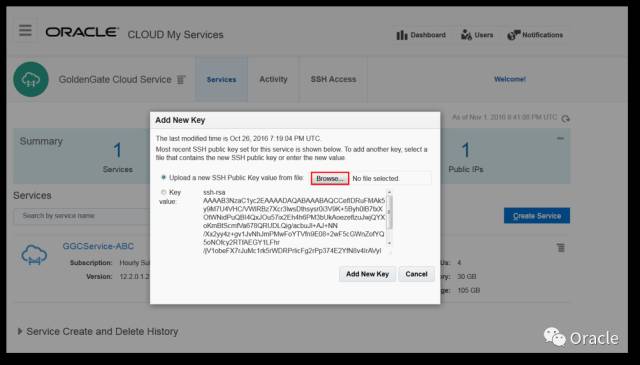Select the Key value radio button

[x=164, y=192]
